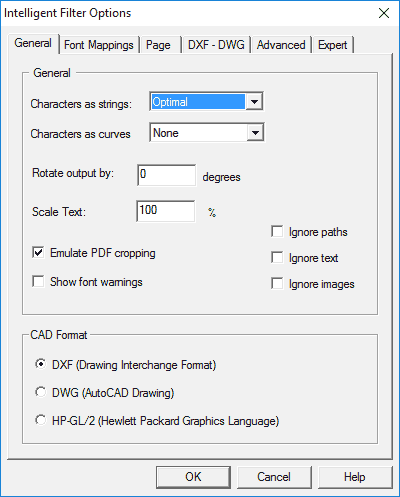Image resolution: width=400 pixels, height=497 pixels.
Task: Open the Expert tab
Action: click(x=332, y=45)
